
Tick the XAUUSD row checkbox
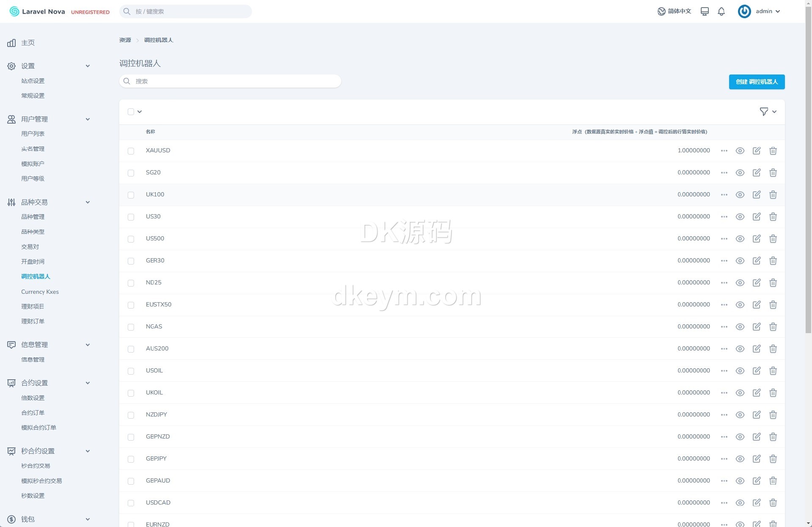click(131, 151)
